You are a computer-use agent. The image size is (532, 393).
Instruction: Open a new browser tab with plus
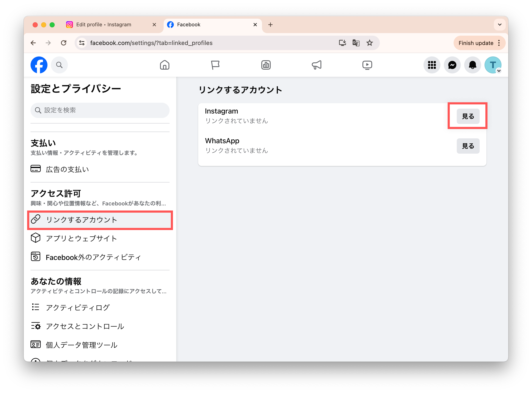tap(270, 24)
